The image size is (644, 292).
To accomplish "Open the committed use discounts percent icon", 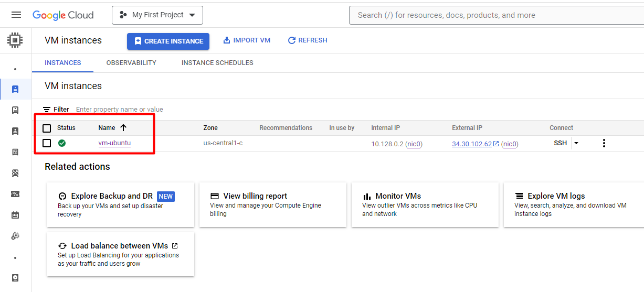I will 15,194.
